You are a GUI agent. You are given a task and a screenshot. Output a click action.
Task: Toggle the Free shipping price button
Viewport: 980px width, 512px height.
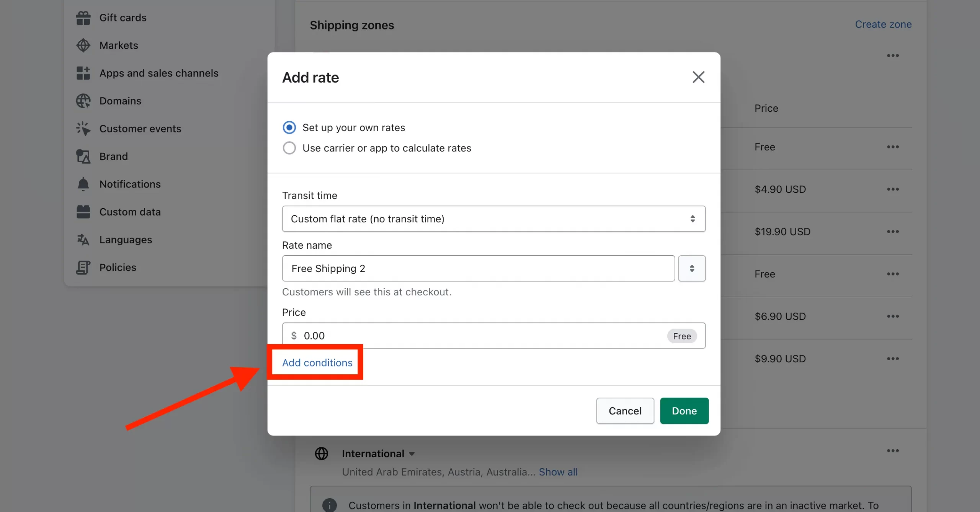(682, 336)
